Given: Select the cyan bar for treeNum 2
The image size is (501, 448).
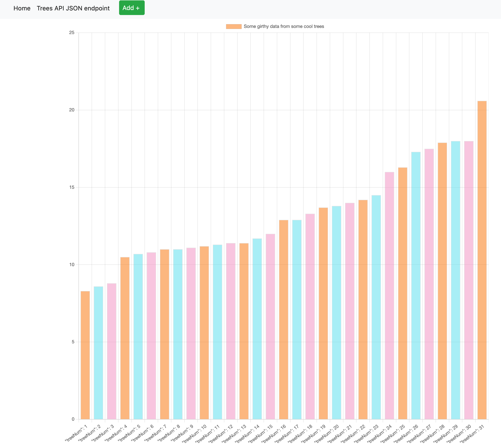Looking at the screenshot, I should point(99,353).
